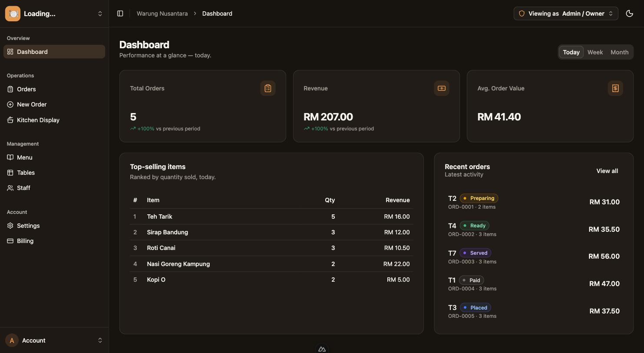This screenshot has height=353, width=644.
Task: Open the Viewing as Admin / Owner dropdown
Action: pyautogui.click(x=566, y=13)
